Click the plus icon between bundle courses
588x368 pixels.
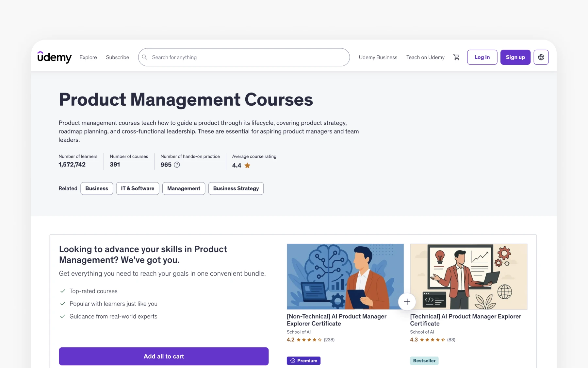coord(407,302)
